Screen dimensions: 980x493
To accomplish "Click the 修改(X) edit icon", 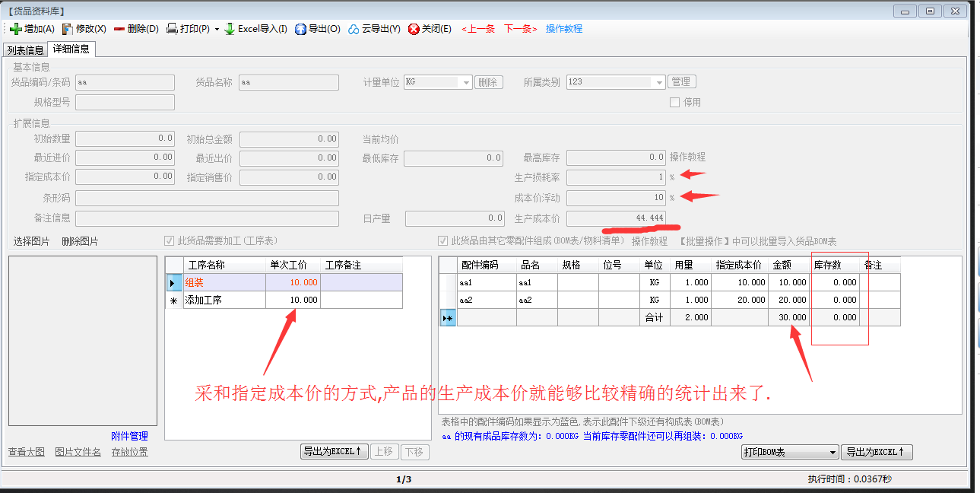I will pos(68,29).
